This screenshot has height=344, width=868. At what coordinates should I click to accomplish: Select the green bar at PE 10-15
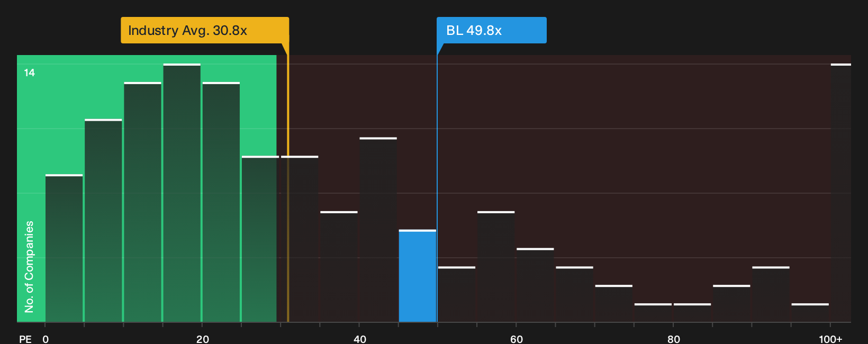pyautogui.click(x=143, y=202)
